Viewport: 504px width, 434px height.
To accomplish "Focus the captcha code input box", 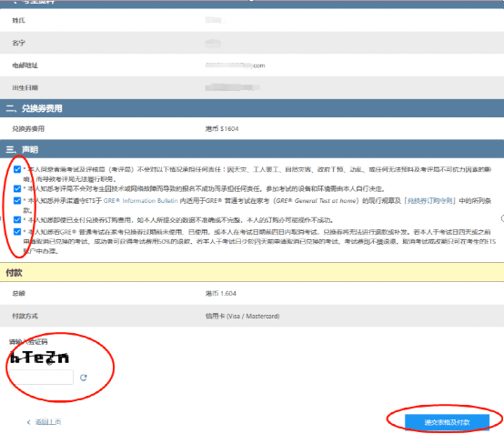I will (42, 377).
